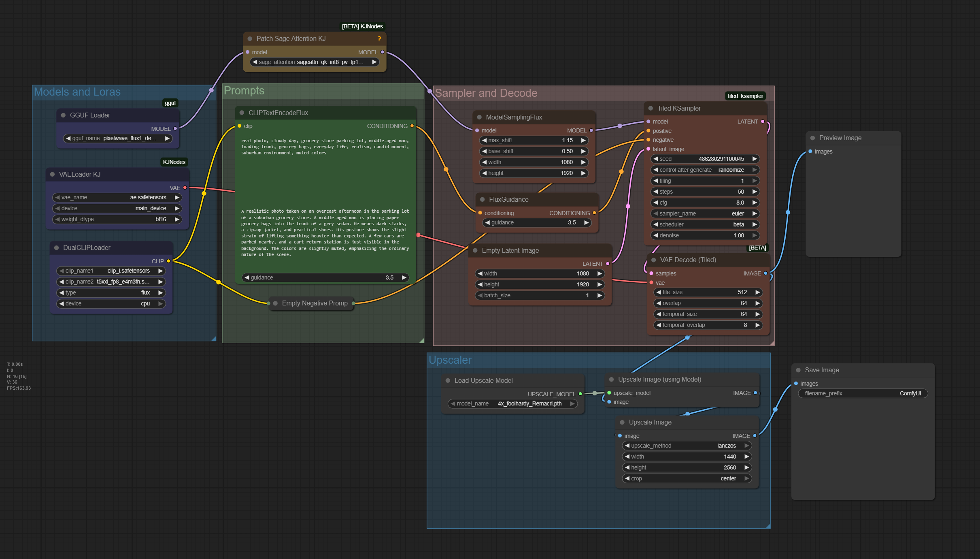The width and height of the screenshot is (980, 559).
Task: Click the filename_prefix ComfyUI input field
Action: tap(862, 394)
